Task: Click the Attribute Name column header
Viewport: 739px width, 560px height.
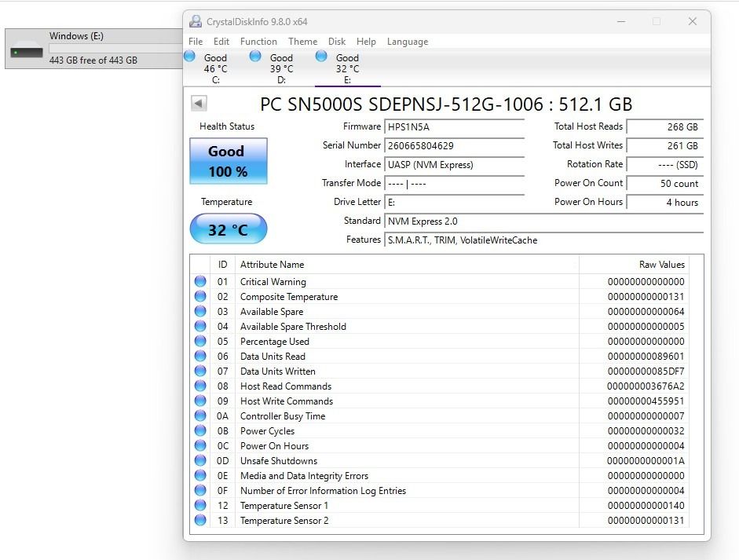Action: point(407,265)
